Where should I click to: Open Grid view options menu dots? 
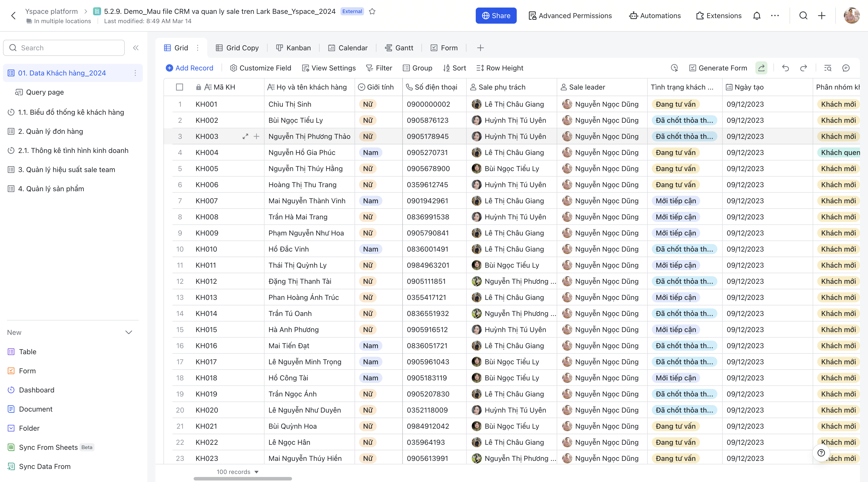point(198,48)
